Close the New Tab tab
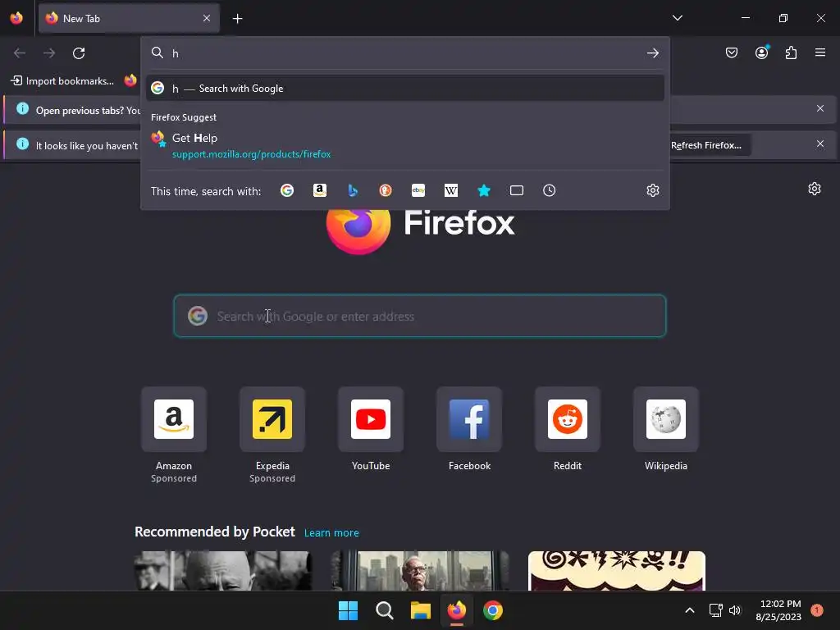 tap(207, 19)
